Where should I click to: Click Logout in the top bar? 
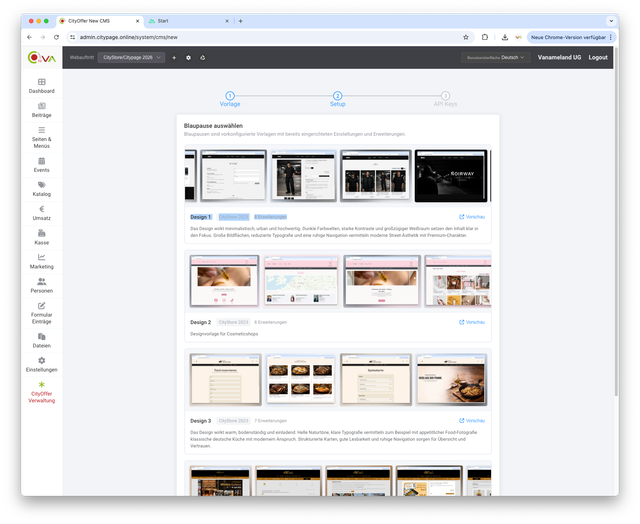(x=598, y=58)
